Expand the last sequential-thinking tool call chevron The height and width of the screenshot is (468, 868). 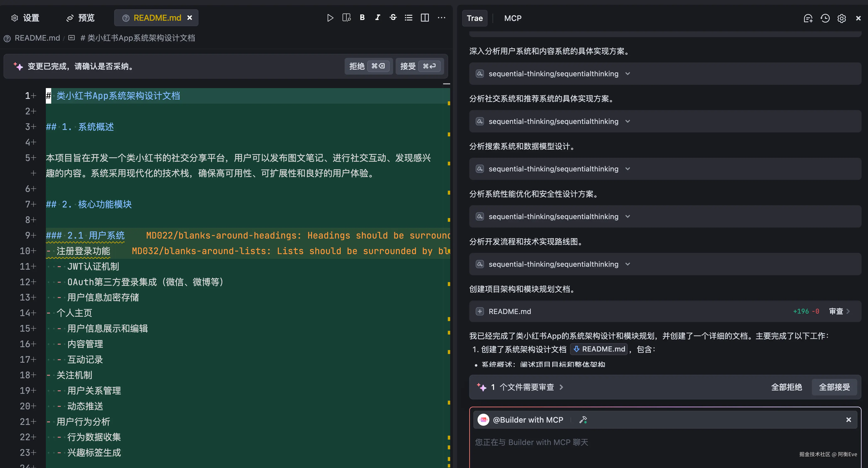click(627, 264)
